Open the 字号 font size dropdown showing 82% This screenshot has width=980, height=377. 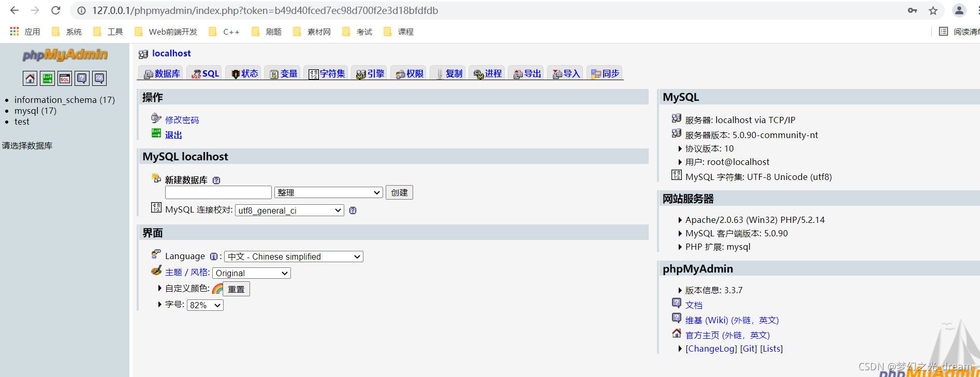[205, 305]
